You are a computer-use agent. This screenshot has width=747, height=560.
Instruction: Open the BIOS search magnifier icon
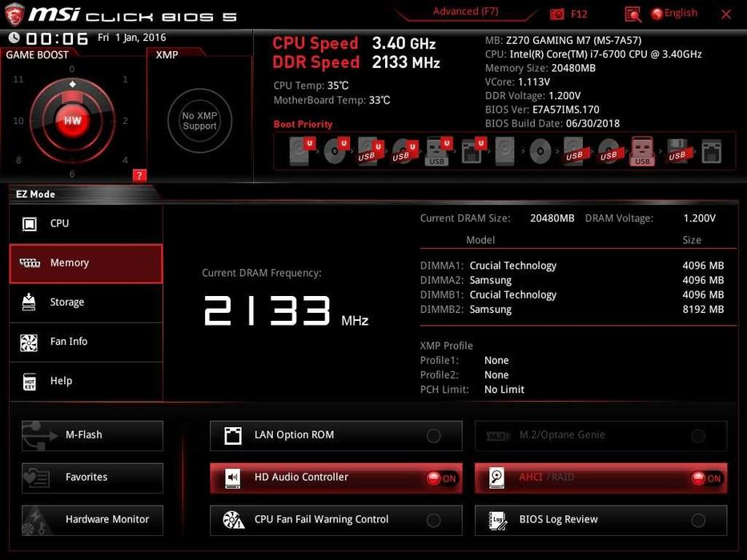[633, 14]
